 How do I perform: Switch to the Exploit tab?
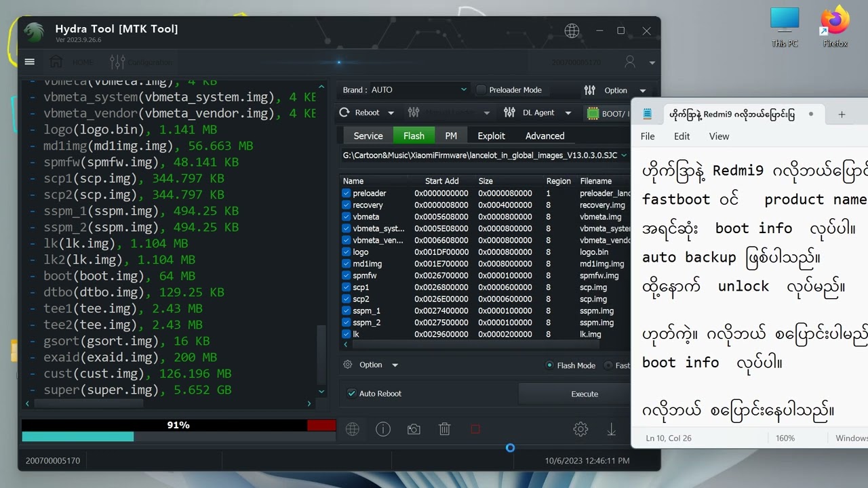(492, 136)
